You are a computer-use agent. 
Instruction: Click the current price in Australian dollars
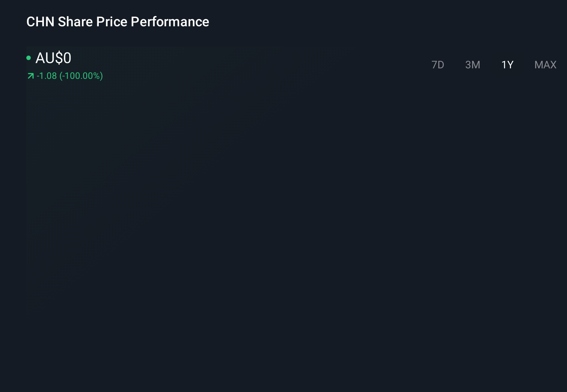click(53, 58)
